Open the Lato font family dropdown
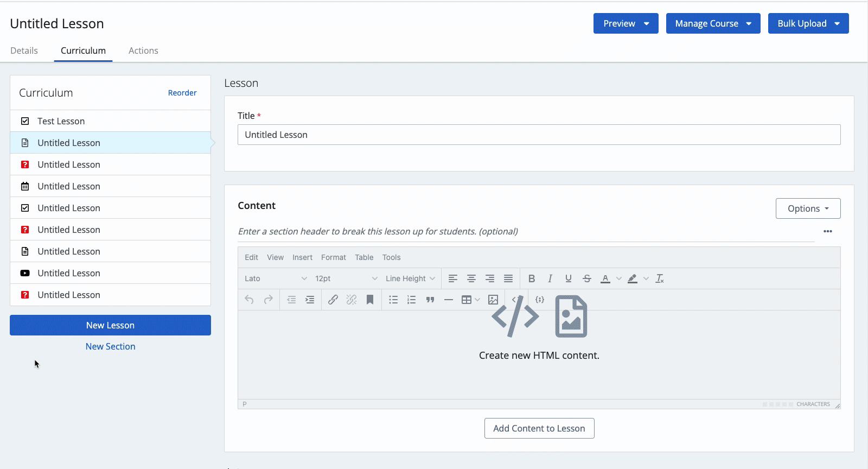Screen dimensions: 868x469 coord(275,278)
